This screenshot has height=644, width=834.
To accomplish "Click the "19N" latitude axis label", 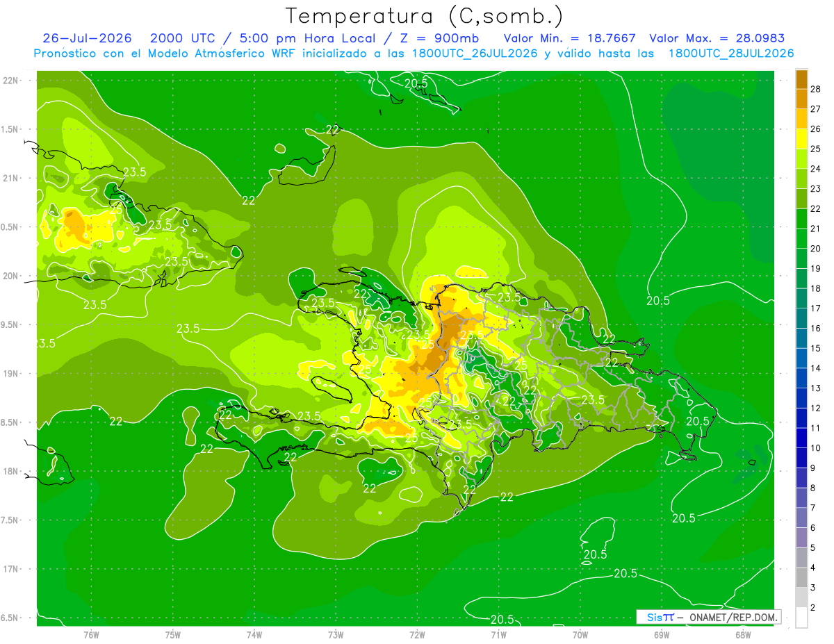I will [x=12, y=374].
